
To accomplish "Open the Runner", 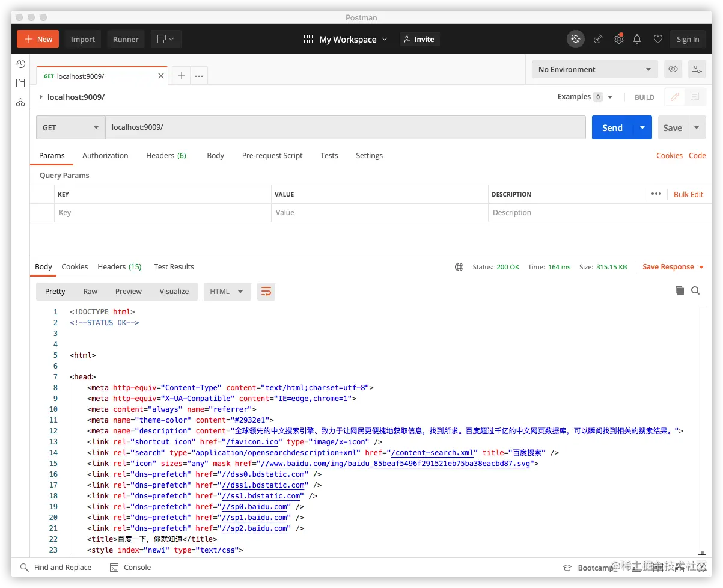I will point(126,39).
